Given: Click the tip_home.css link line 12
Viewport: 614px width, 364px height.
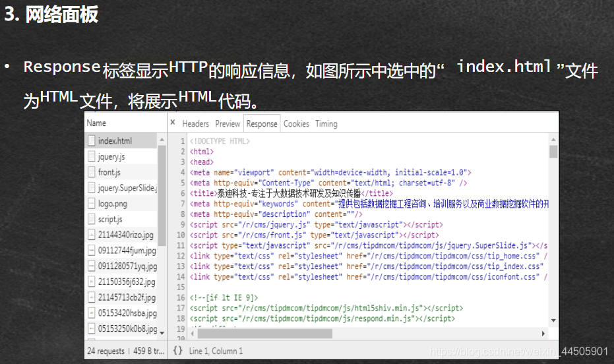Looking at the screenshot, I should (369, 256).
